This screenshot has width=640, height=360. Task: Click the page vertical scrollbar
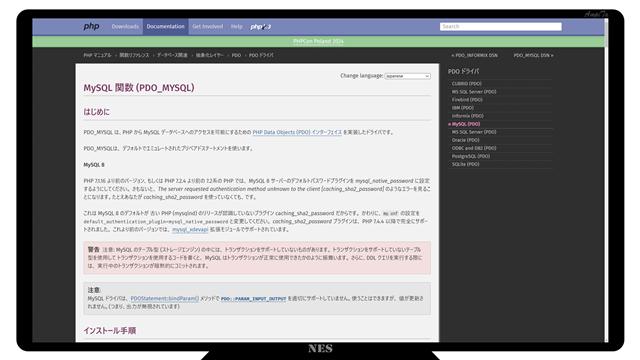coord(606,180)
